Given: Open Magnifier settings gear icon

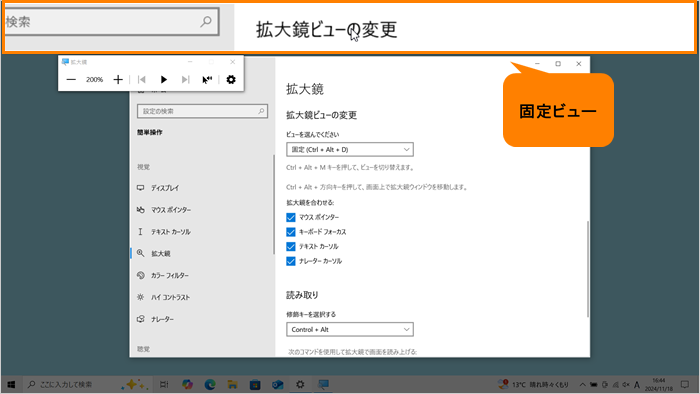Looking at the screenshot, I should click(x=231, y=79).
